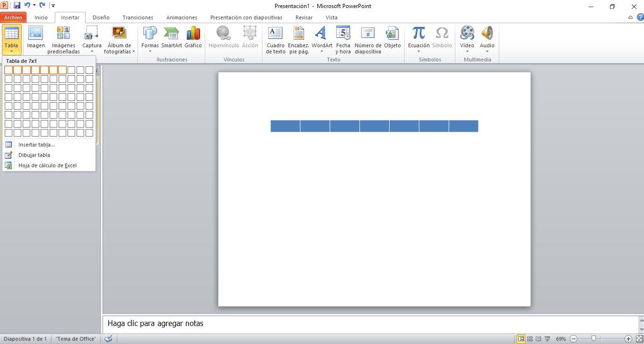The width and height of the screenshot is (644, 344).
Task: Open the SmartArt graphic tool
Action: pos(171,34)
